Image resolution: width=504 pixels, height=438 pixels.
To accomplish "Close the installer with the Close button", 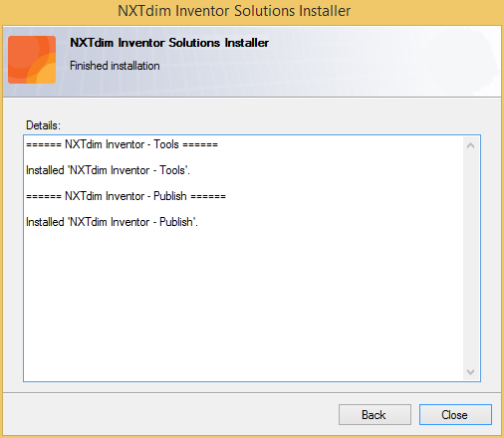I will point(455,414).
